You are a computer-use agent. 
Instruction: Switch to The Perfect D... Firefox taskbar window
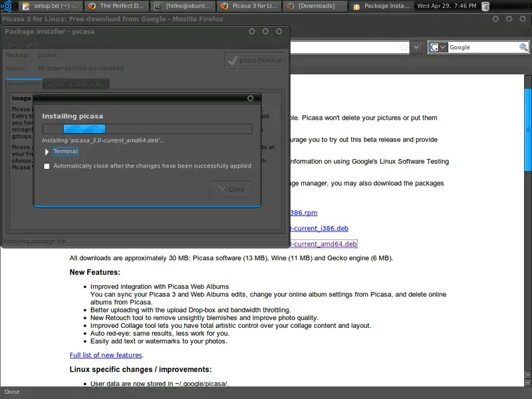coord(116,6)
